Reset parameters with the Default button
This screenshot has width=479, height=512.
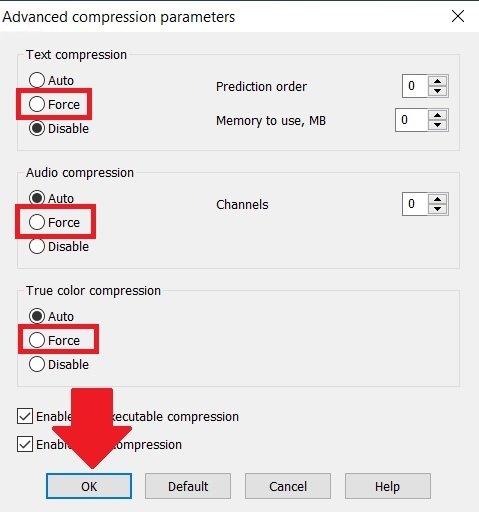pos(188,486)
